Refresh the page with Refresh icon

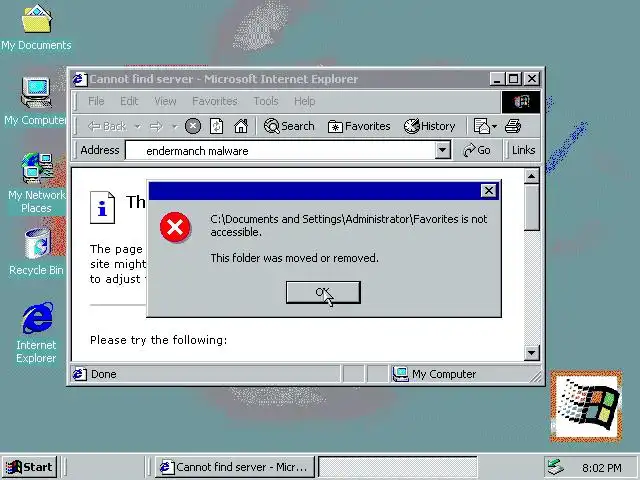[x=216, y=126]
